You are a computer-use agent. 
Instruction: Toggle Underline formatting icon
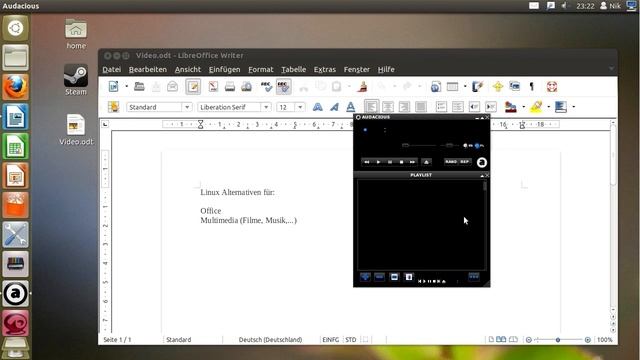tap(351, 107)
